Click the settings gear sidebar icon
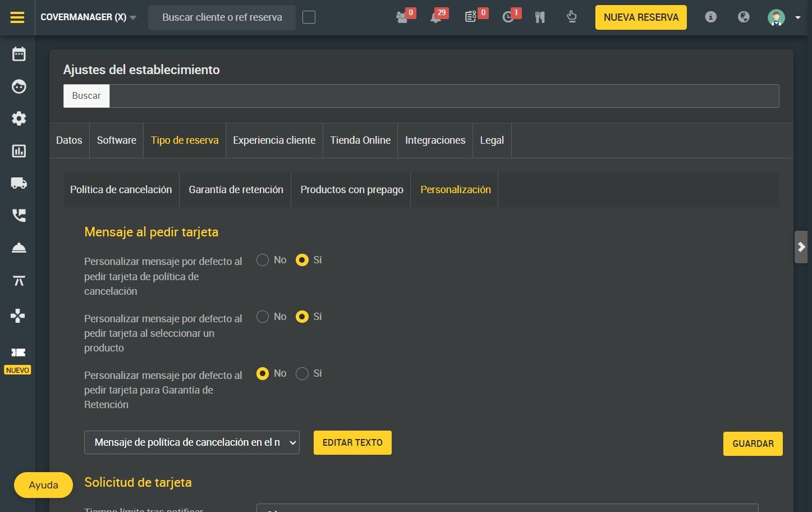The width and height of the screenshot is (812, 512). [x=19, y=118]
